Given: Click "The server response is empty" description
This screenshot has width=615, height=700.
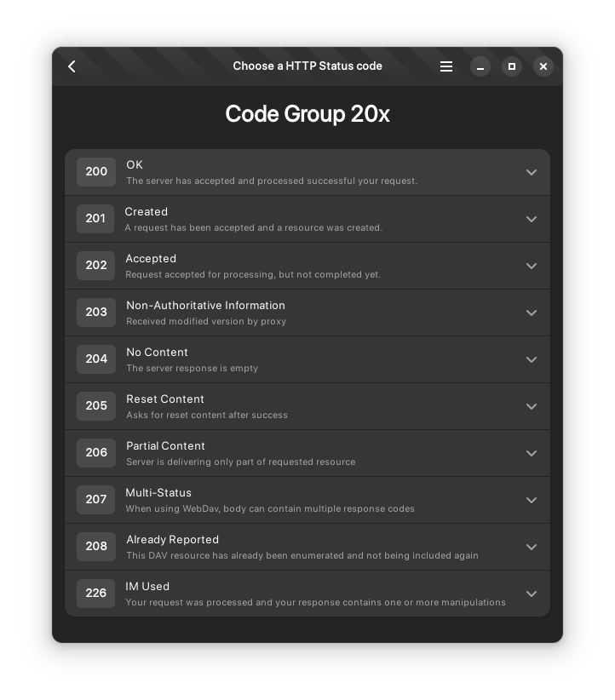Looking at the screenshot, I should (192, 368).
